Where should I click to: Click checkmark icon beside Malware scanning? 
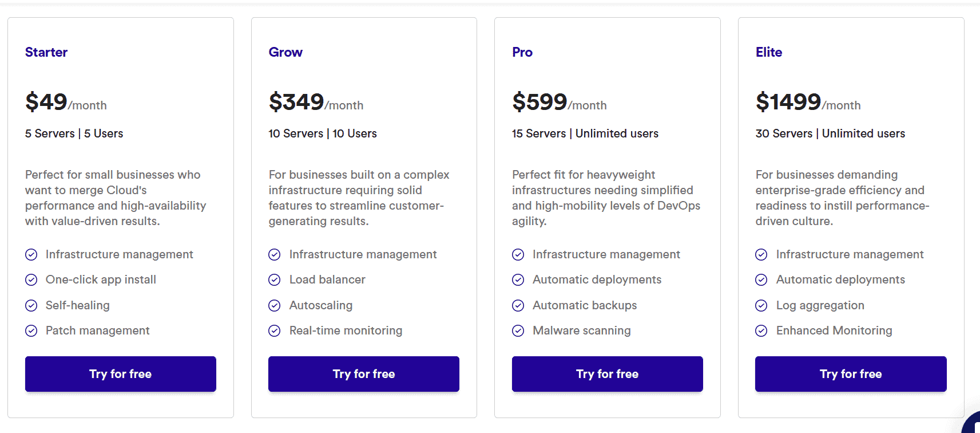click(518, 330)
